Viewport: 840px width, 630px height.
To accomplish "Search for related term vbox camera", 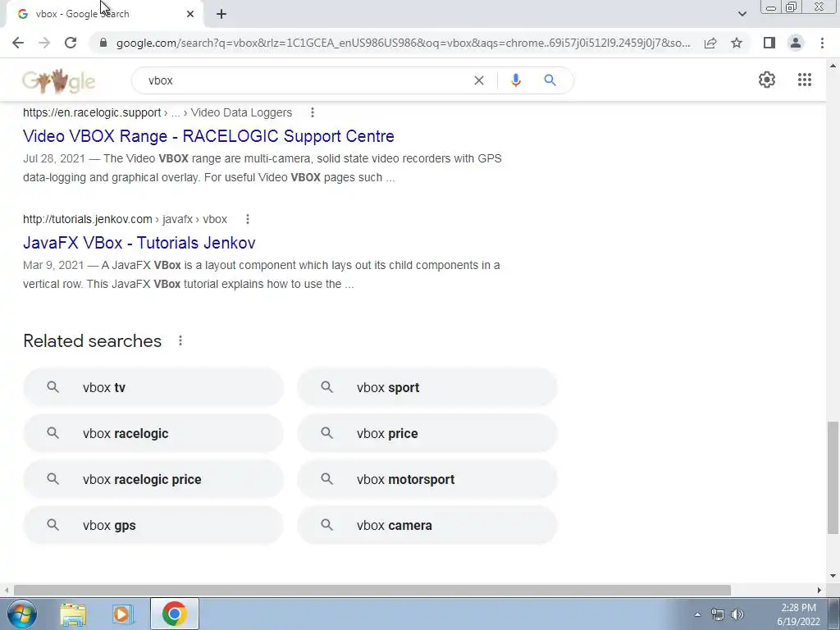I will [x=427, y=526].
